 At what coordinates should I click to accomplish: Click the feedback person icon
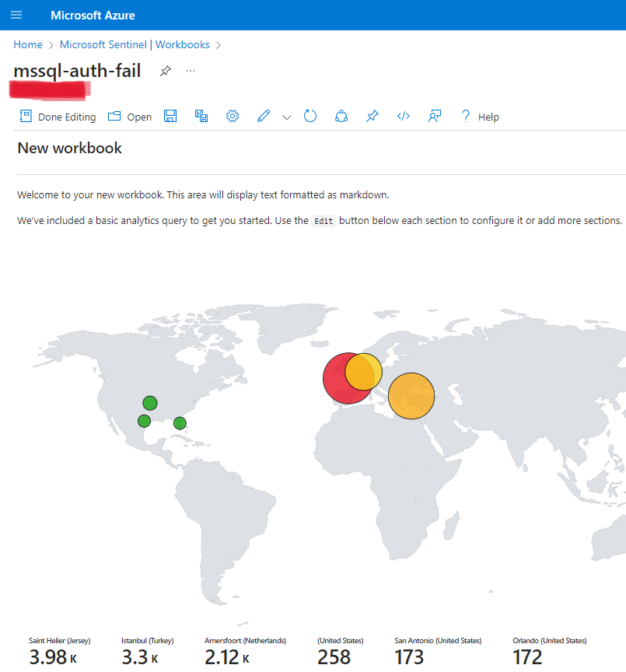coord(435,116)
